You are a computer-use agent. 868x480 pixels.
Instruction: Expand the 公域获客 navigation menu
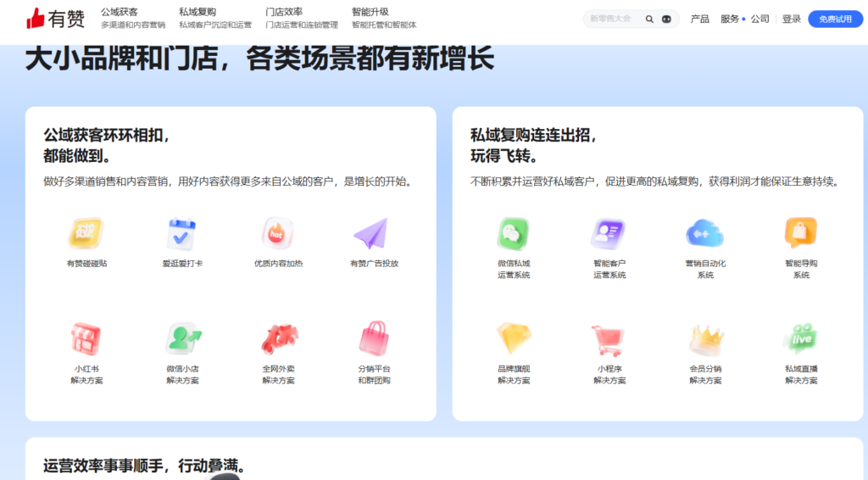(x=120, y=12)
